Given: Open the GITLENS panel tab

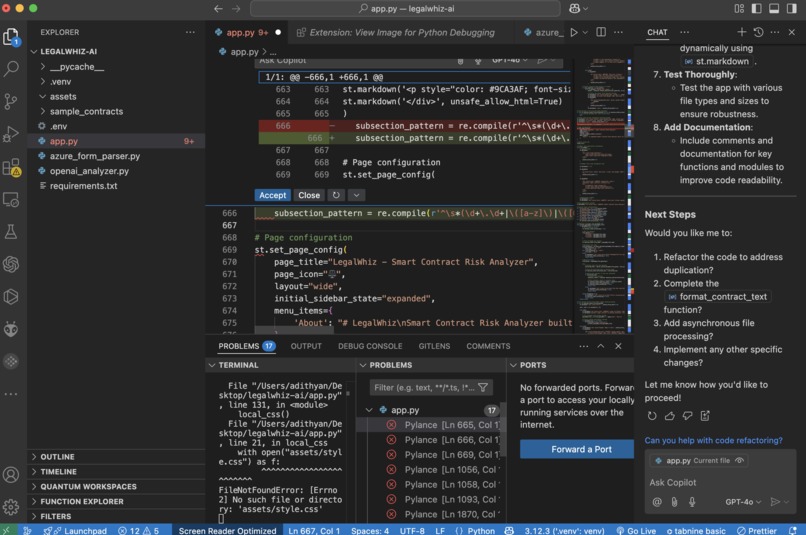Looking at the screenshot, I should point(434,346).
